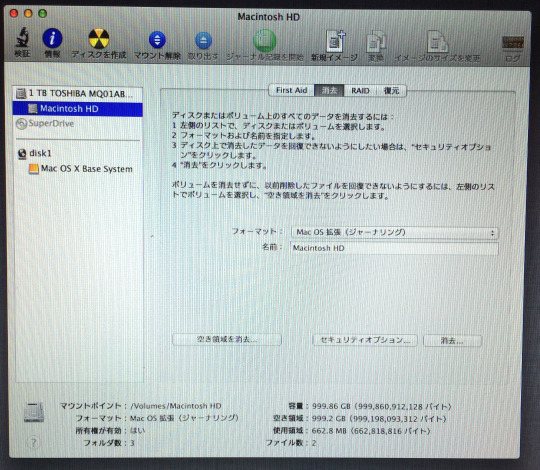
Task: Click the Security Options (セキュリティオプション) button
Action: [365, 340]
